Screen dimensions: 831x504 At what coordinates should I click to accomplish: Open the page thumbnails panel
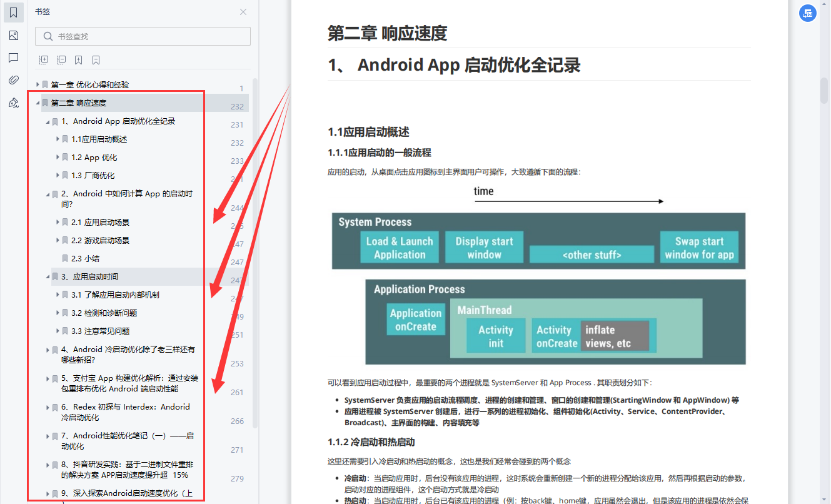[13, 36]
